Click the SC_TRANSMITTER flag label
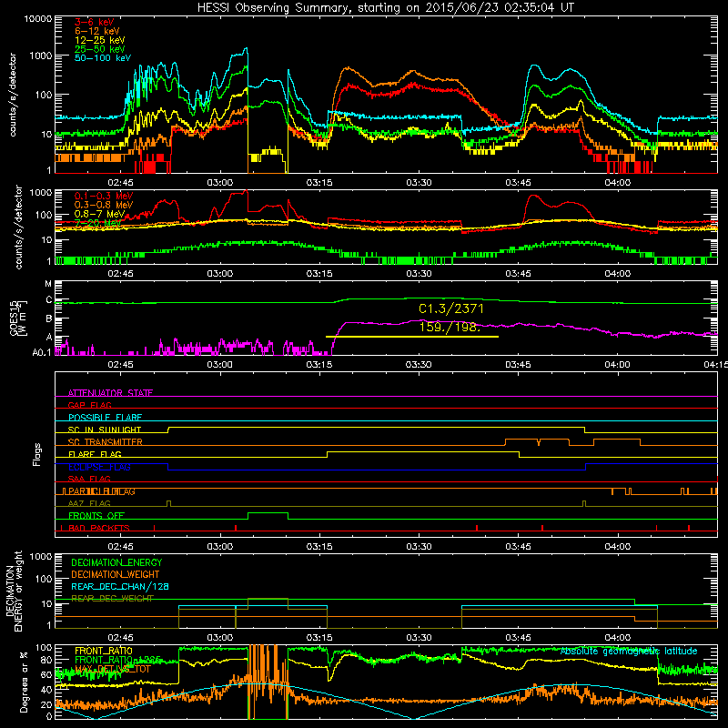This screenshot has height=728, width=728. [106, 442]
